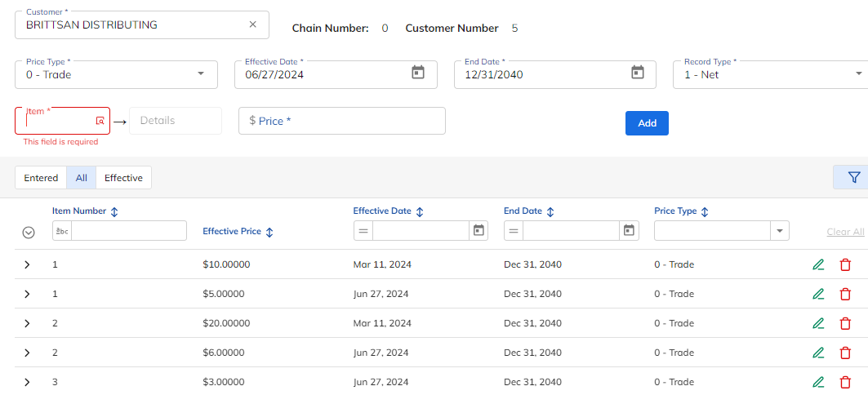Switch to the All view
The image size is (868, 395).
pyautogui.click(x=82, y=178)
